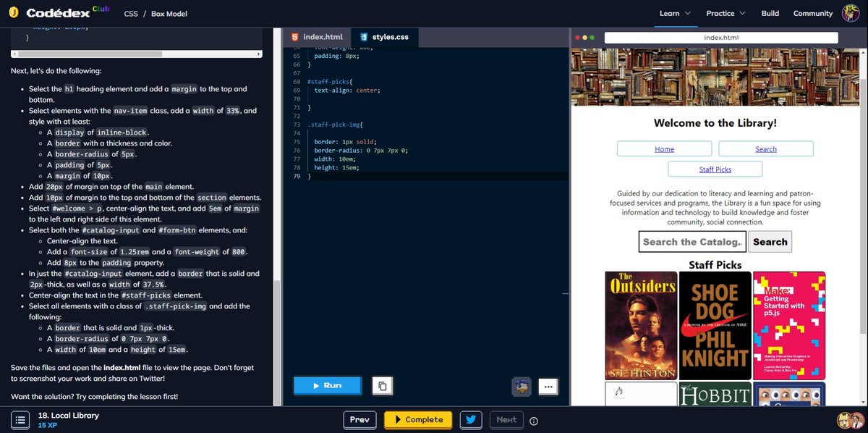868x433 pixels.
Task: Open the Codédex Club home link
Action: point(67,13)
